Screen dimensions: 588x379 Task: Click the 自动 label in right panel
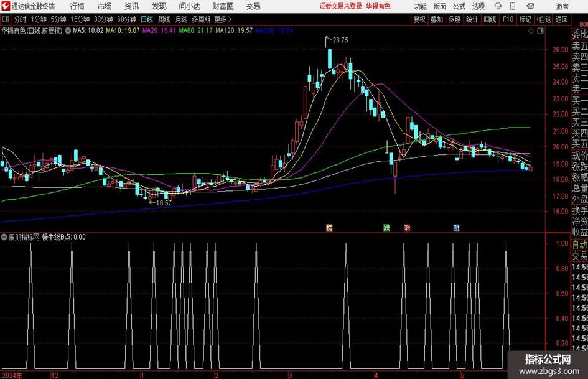point(580,245)
